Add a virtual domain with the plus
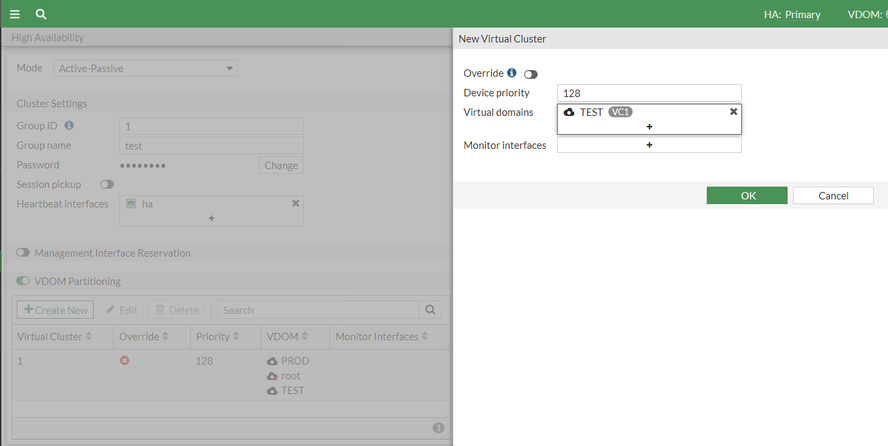The width and height of the screenshot is (888, 446). pyautogui.click(x=649, y=127)
